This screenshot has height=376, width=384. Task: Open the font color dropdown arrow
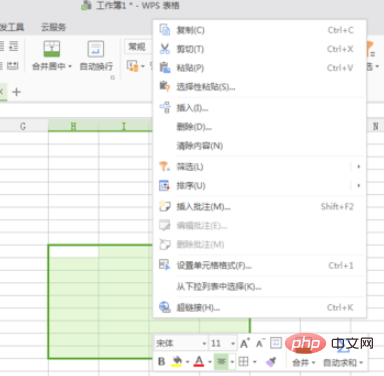coord(210,362)
